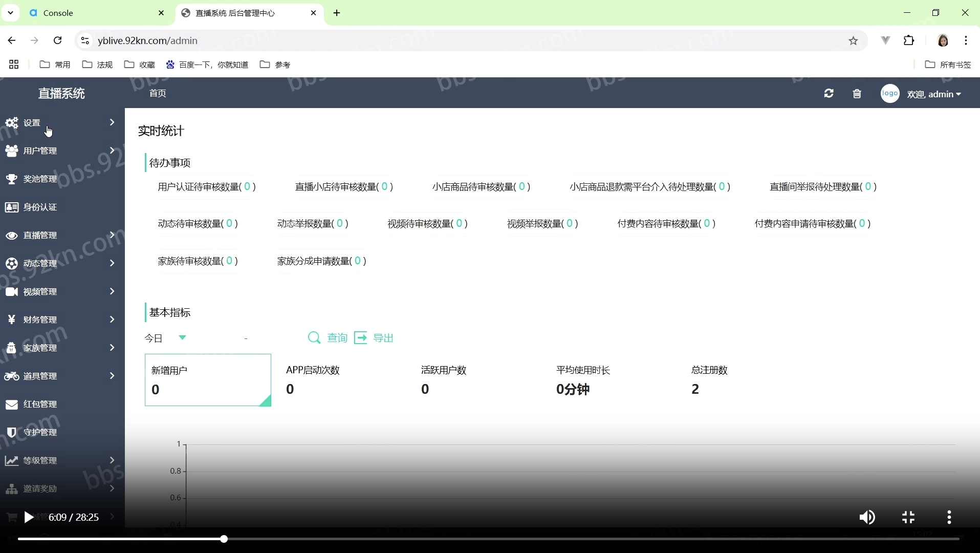Expand the 视频管理 chevron

(x=112, y=291)
